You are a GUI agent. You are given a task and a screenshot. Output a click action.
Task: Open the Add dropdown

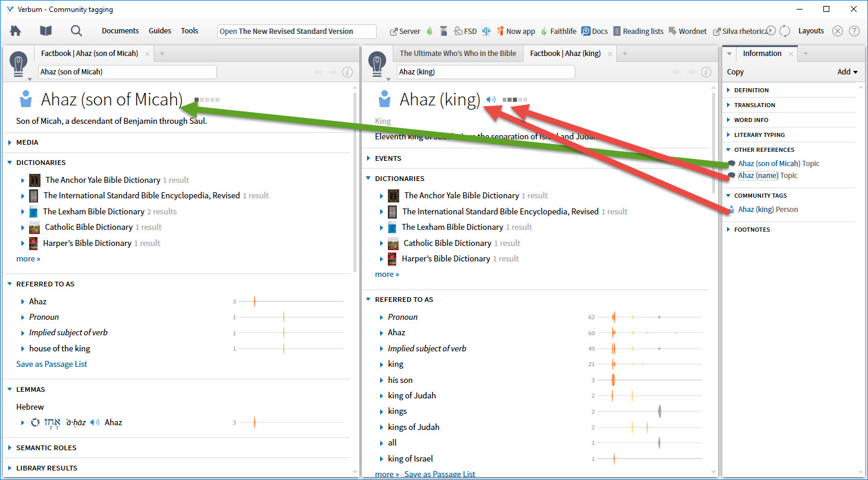[848, 72]
